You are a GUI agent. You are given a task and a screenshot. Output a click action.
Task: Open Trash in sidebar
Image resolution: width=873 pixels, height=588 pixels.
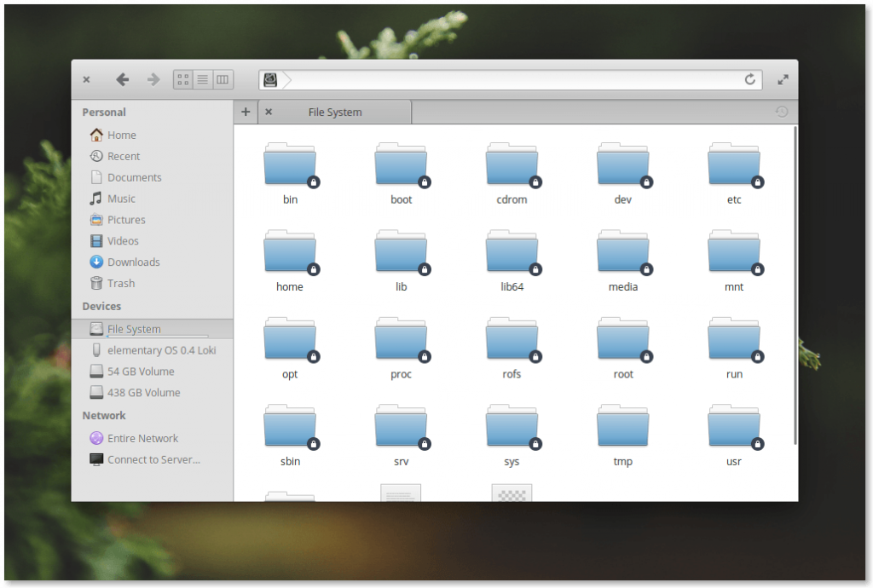coord(152,283)
